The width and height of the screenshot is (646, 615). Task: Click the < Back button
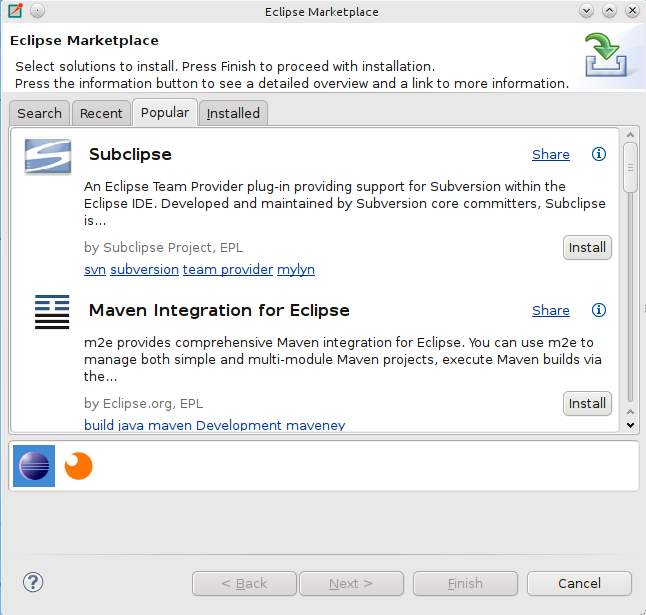pos(244,583)
